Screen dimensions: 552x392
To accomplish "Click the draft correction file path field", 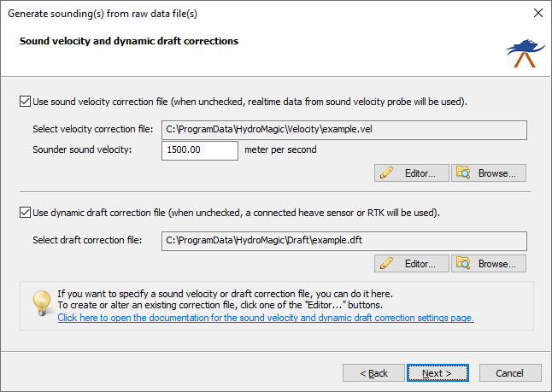I will tap(344, 241).
